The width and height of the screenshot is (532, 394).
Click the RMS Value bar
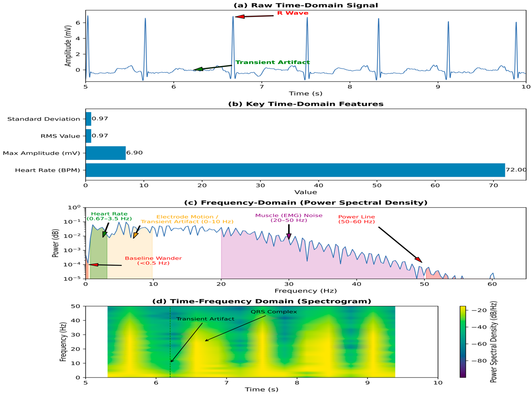[88, 136]
